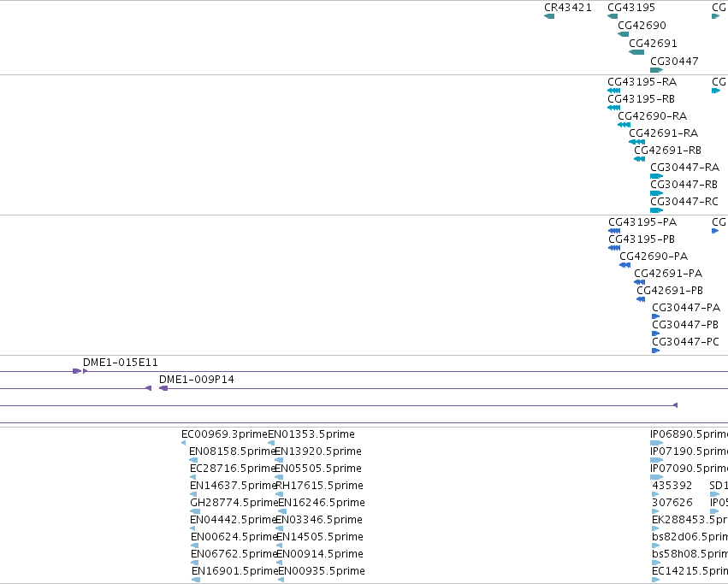Select the DME1-009P14 BAC end glyph
This screenshot has width=728, height=584.
(163, 388)
